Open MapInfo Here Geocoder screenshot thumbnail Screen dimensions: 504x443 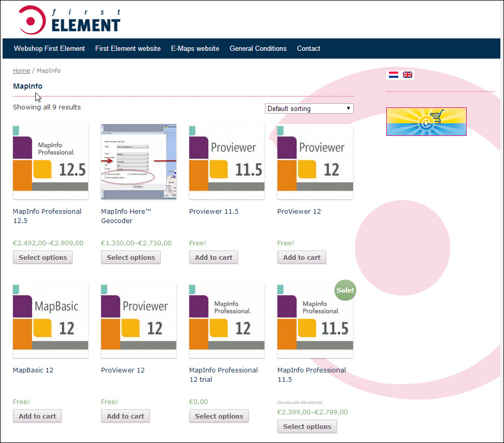click(138, 162)
